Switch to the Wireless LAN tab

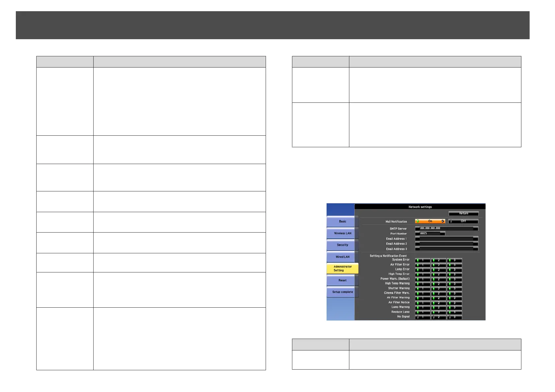(x=342, y=233)
